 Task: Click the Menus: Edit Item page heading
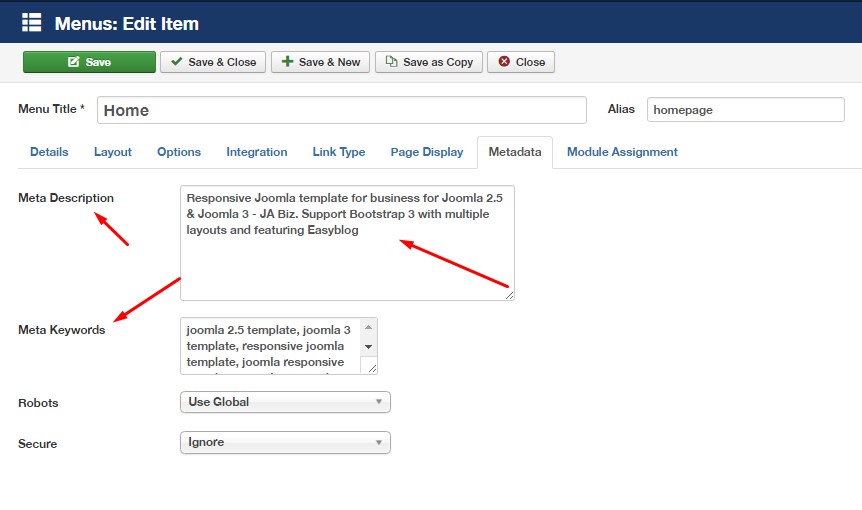point(126,24)
